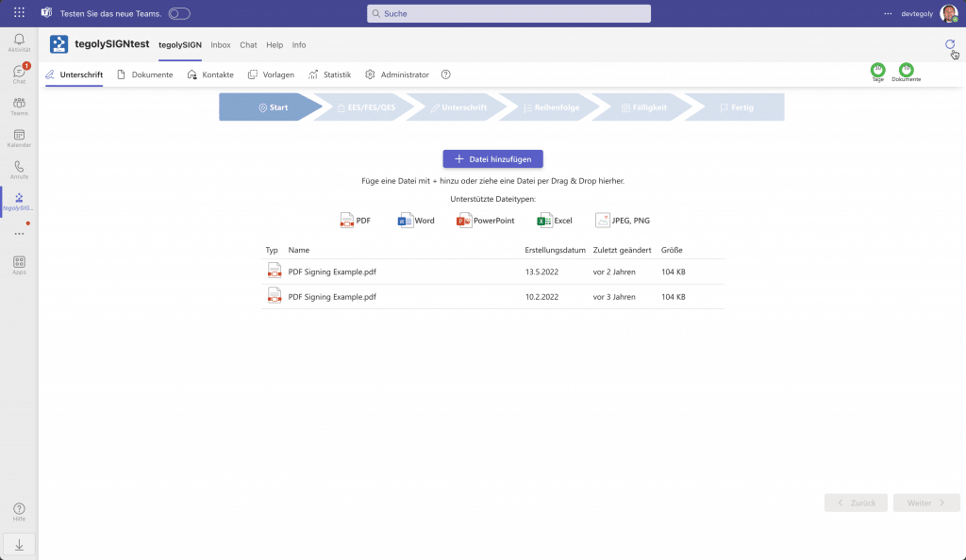Open Chat in the left sidebar
The image size is (966, 560).
pyautogui.click(x=19, y=74)
